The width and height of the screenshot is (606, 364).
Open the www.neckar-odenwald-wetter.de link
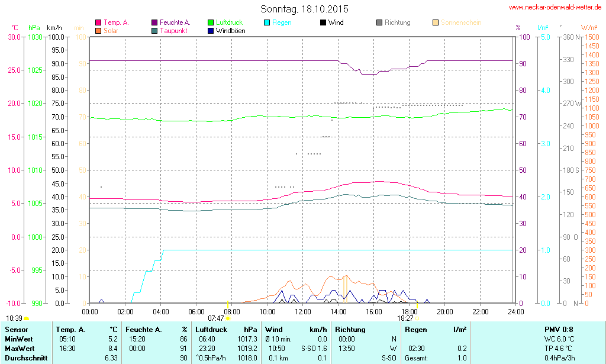[x=556, y=8]
